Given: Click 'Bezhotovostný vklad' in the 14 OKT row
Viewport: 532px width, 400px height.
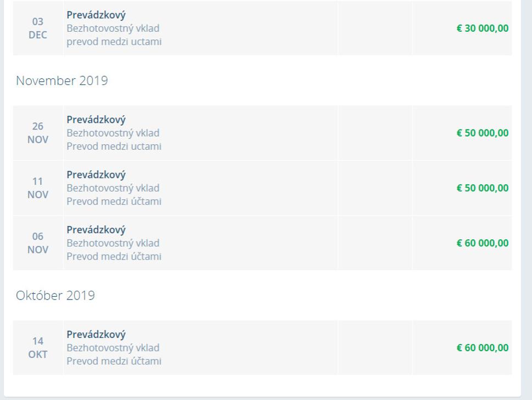Looking at the screenshot, I should (113, 348).
